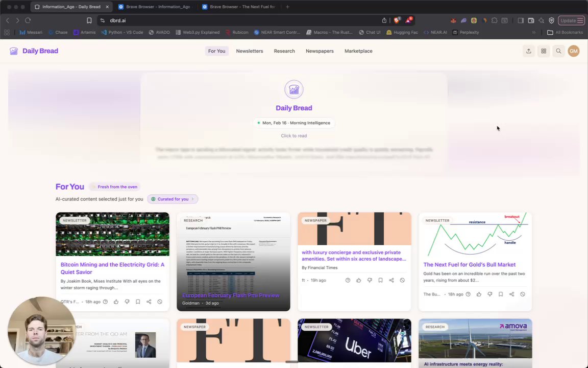Open a new browser tab with plus button

tap(288, 7)
